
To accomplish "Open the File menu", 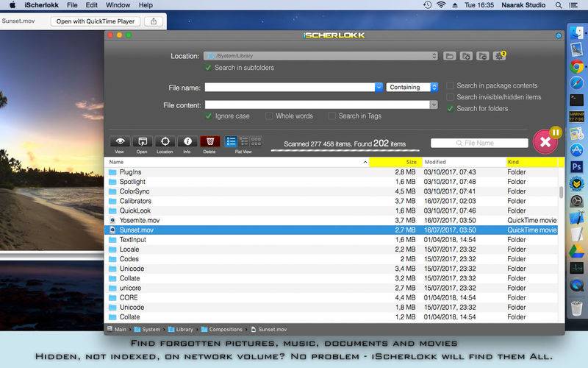I will click(72, 5).
